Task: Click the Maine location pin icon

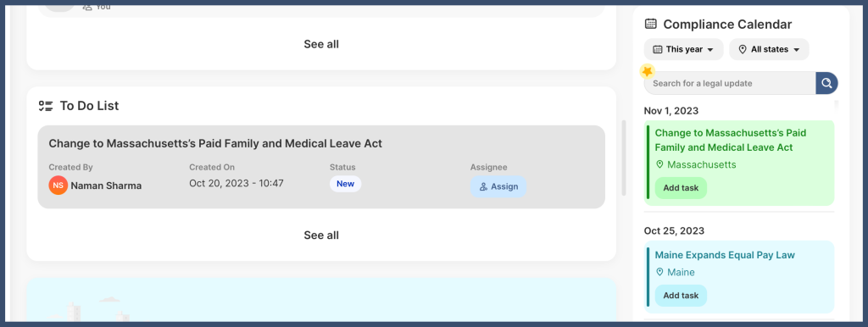Action: [x=659, y=272]
